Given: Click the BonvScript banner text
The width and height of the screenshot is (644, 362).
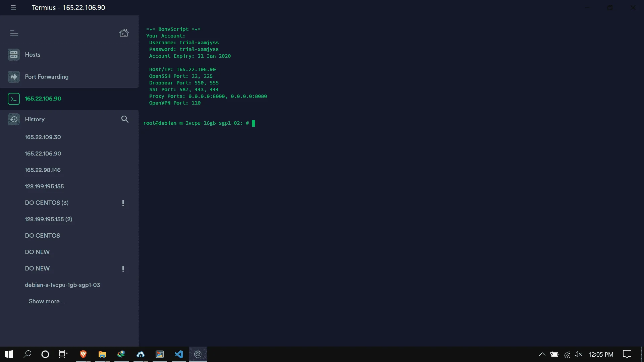Looking at the screenshot, I should tap(173, 29).
